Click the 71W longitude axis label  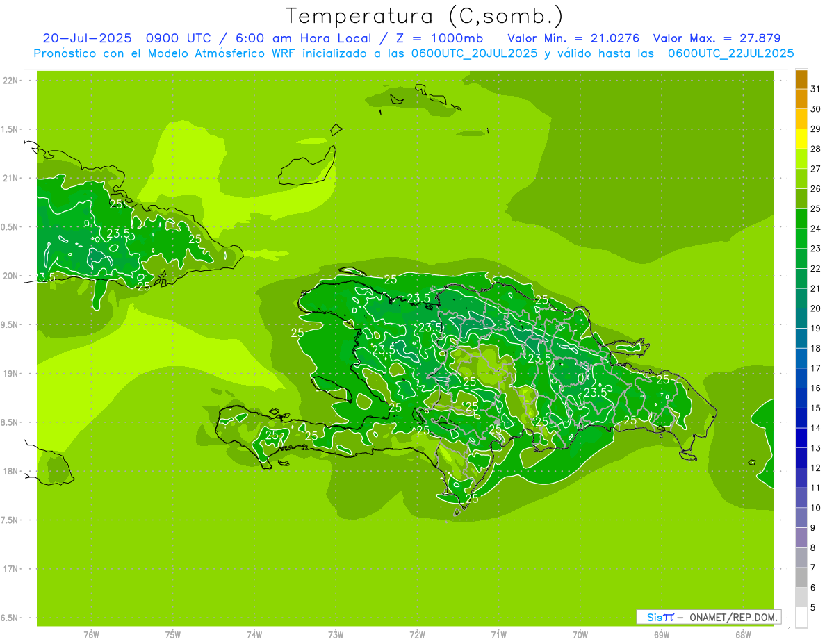pyautogui.click(x=498, y=634)
